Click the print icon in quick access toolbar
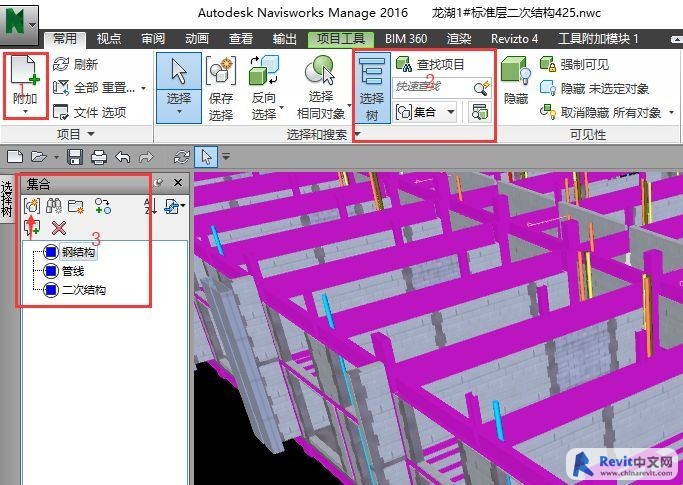The width and height of the screenshot is (683, 485). [99, 157]
